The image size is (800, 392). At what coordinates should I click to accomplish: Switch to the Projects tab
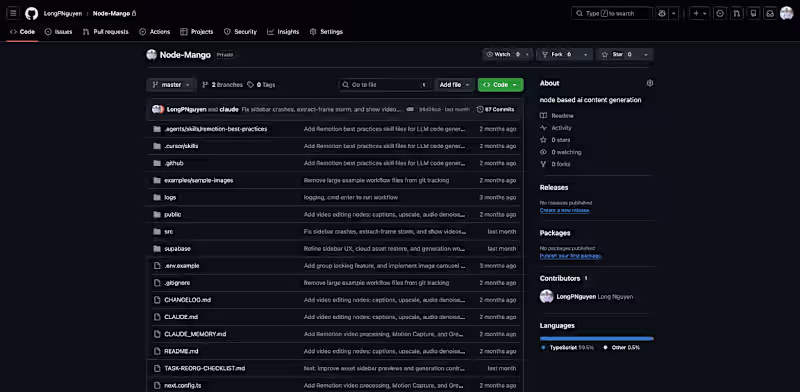coord(196,32)
